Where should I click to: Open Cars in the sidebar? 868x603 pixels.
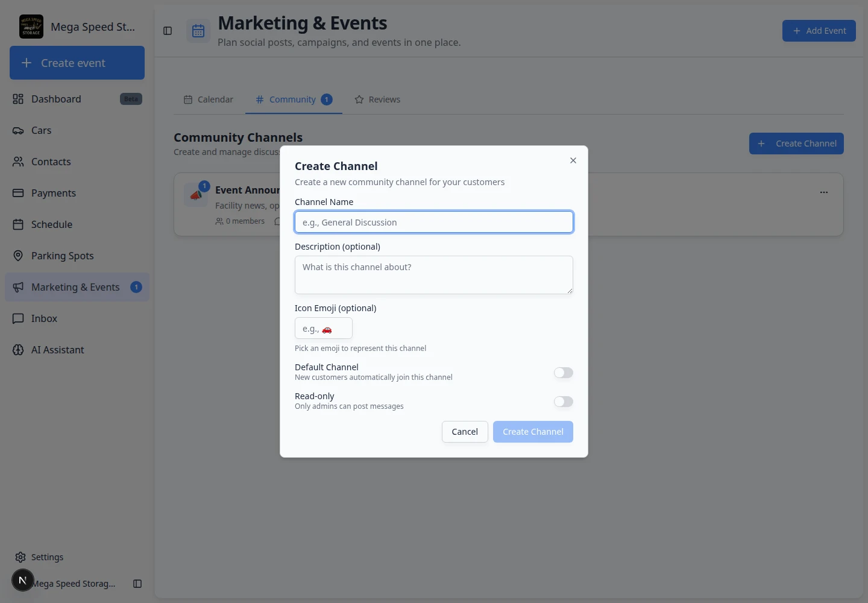tap(77, 130)
